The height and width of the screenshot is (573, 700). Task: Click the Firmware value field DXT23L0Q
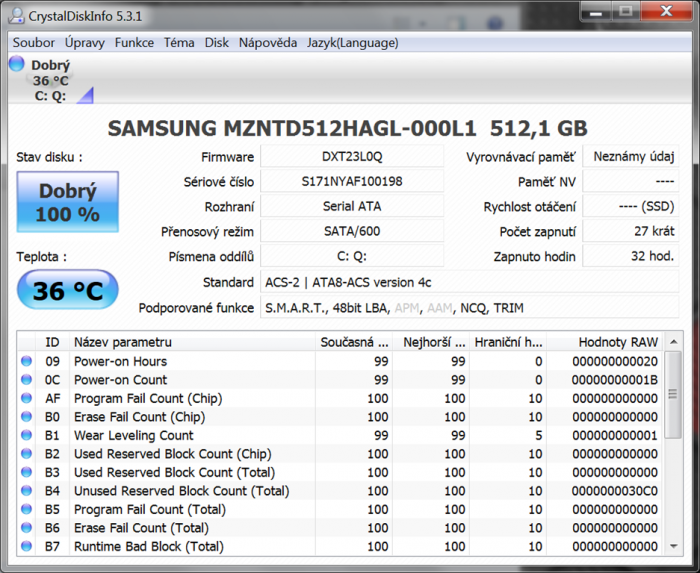click(352, 157)
